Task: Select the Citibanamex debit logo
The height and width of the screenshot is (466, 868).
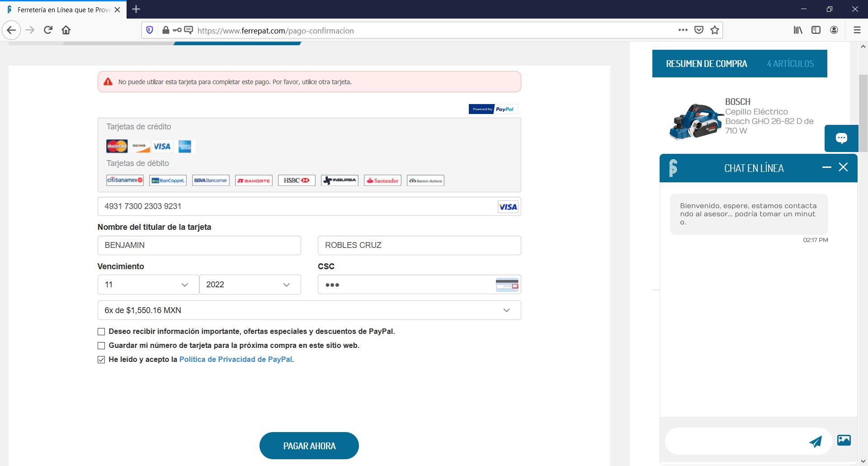Action: 125,181
